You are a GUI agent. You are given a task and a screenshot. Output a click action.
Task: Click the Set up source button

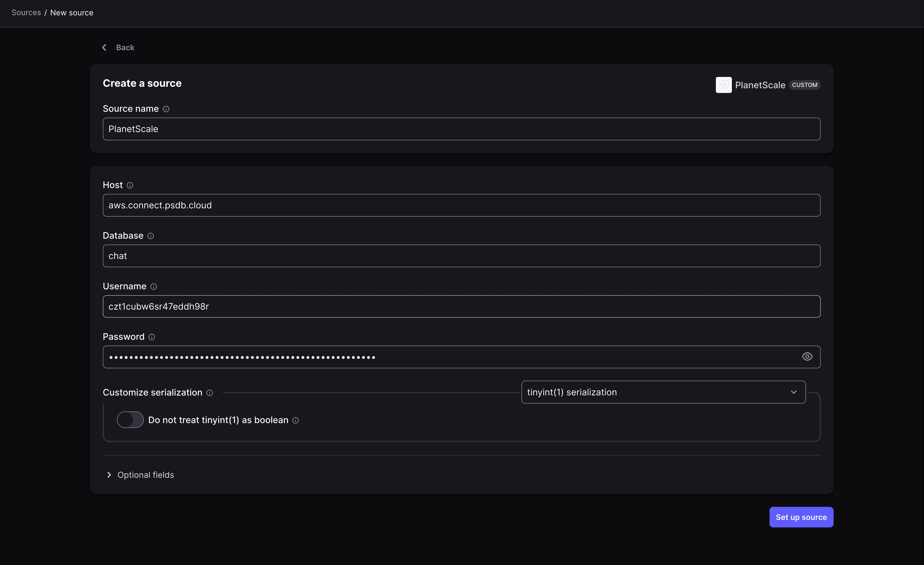coord(801,517)
